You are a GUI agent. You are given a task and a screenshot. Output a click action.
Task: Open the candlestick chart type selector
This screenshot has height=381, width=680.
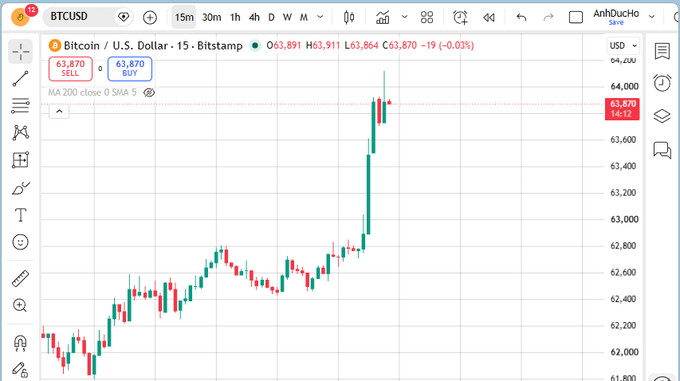[x=349, y=17]
